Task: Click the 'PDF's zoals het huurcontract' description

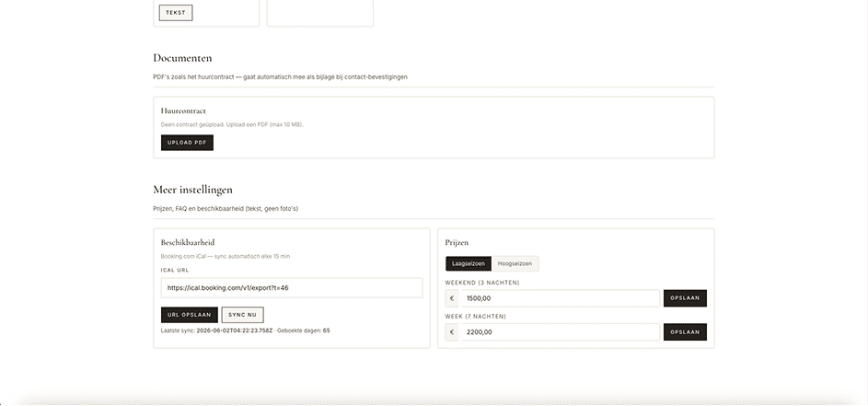Action: (x=280, y=77)
